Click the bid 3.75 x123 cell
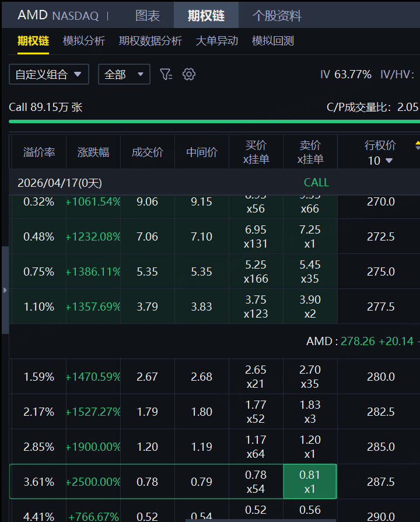 256,307
